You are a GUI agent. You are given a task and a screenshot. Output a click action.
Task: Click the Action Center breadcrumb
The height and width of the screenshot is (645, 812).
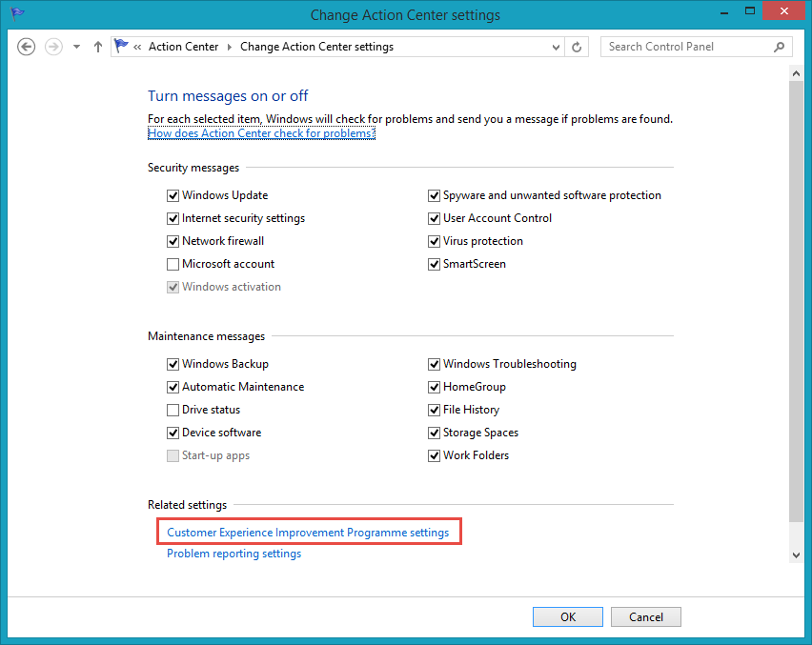[x=183, y=47]
